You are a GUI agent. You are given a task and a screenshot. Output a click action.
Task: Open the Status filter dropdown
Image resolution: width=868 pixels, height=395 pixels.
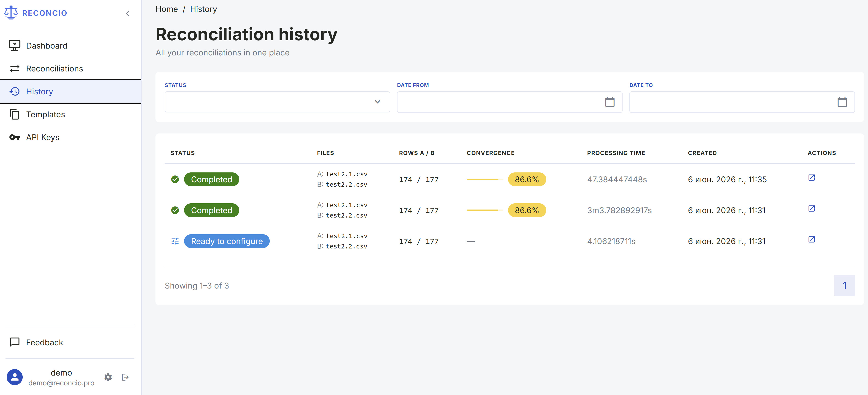277,102
